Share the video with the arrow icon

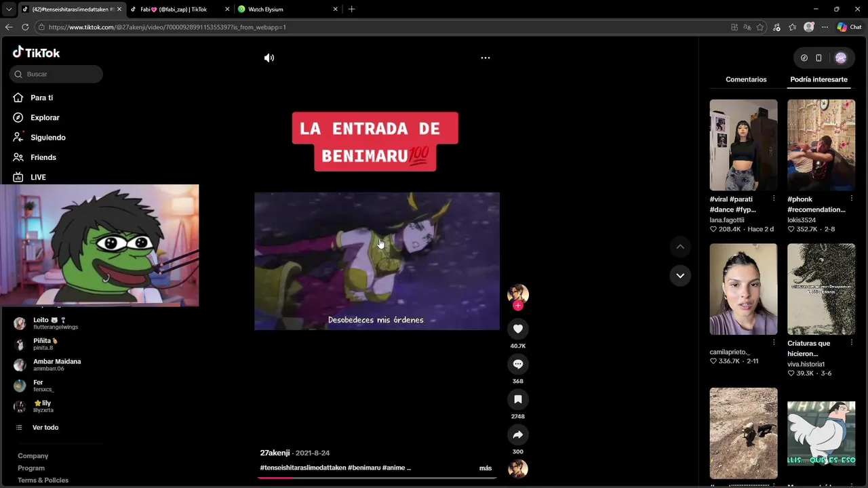pos(518,434)
